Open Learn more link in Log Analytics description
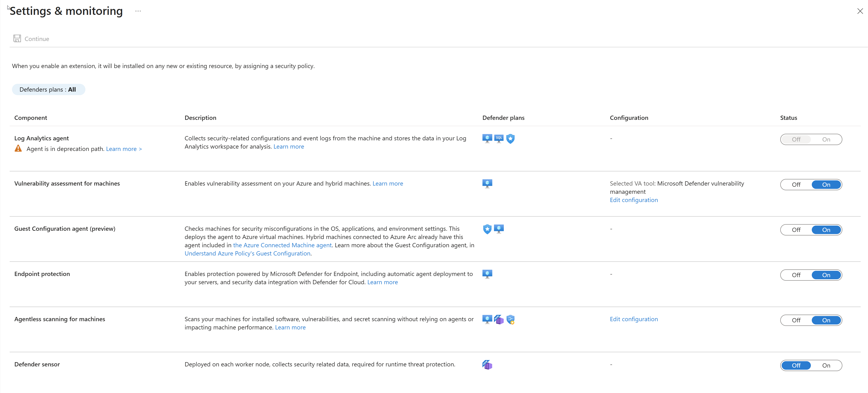 coord(289,146)
